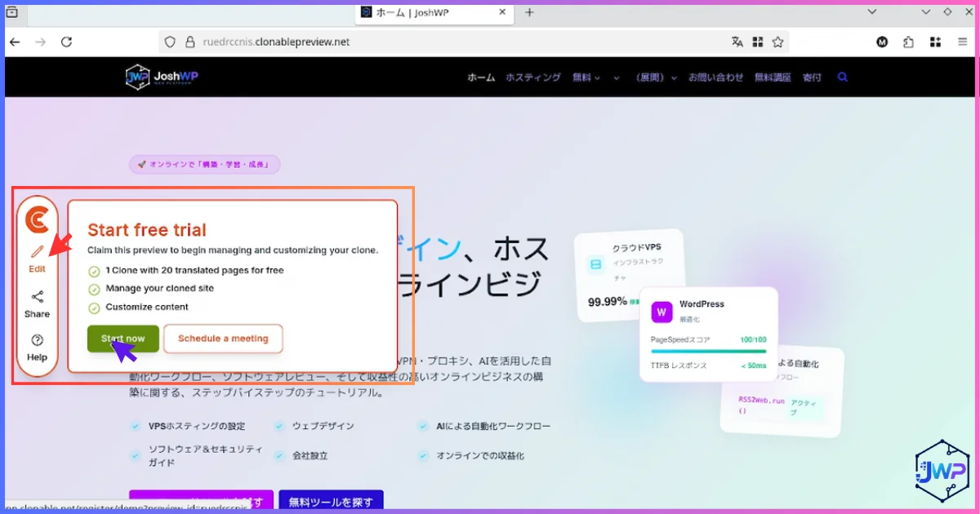Viewport: 980px width, 514px height.
Task: Open the 寄付 menu item
Action: tap(812, 78)
